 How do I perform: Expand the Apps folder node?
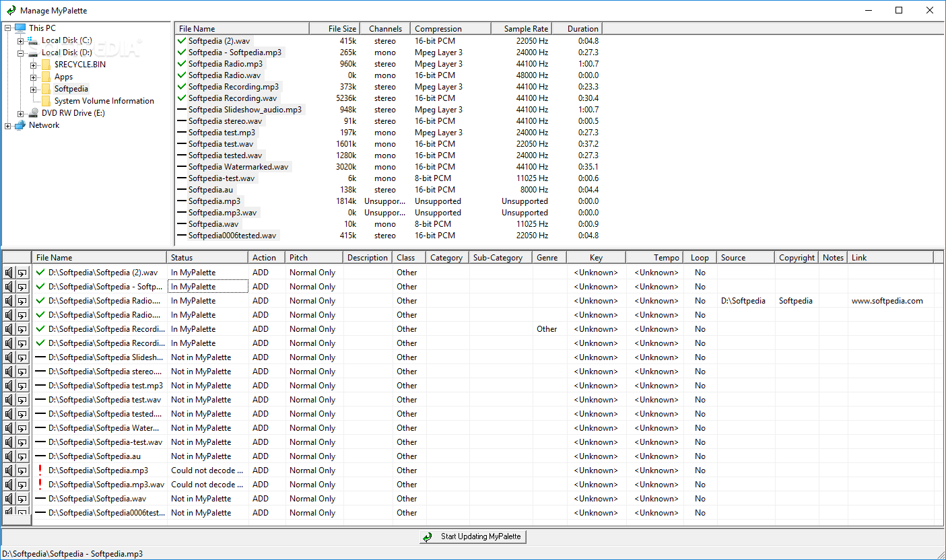coord(33,77)
